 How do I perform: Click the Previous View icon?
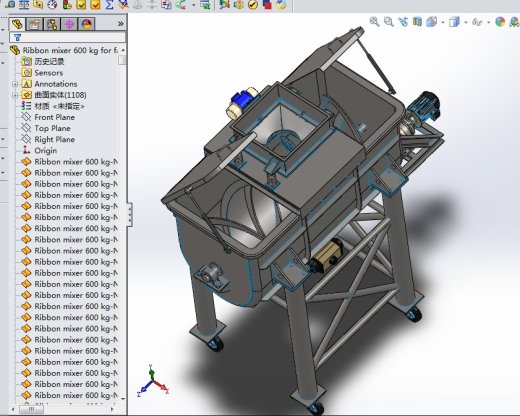[x=403, y=22]
